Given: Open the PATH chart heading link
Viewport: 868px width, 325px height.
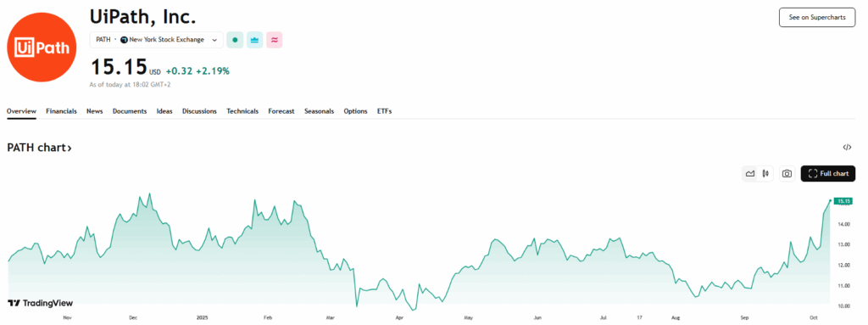Looking at the screenshot, I should [39, 148].
